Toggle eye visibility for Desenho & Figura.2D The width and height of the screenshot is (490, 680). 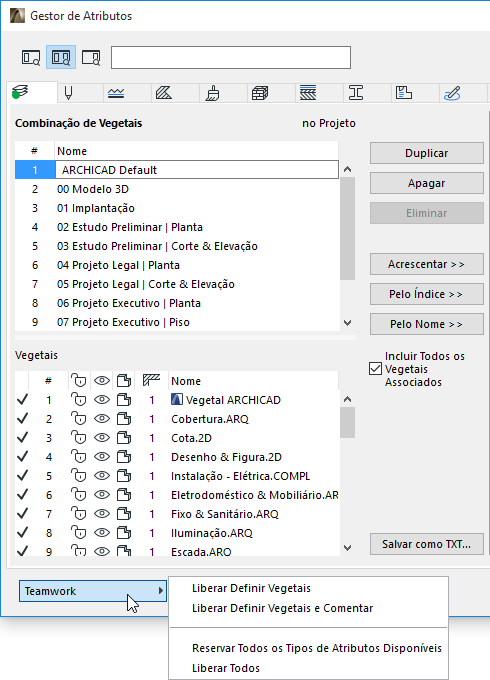click(102, 457)
